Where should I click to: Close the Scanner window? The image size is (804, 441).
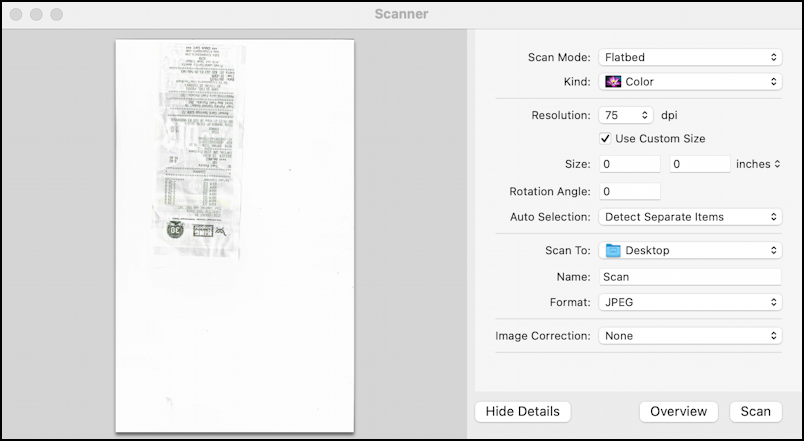pyautogui.click(x=16, y=14)
